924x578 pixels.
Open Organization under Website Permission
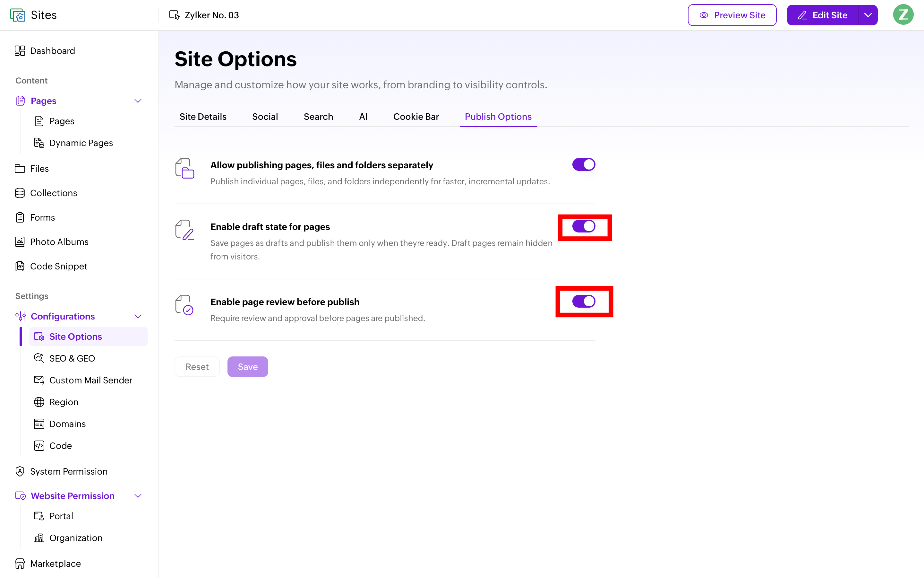68,538
